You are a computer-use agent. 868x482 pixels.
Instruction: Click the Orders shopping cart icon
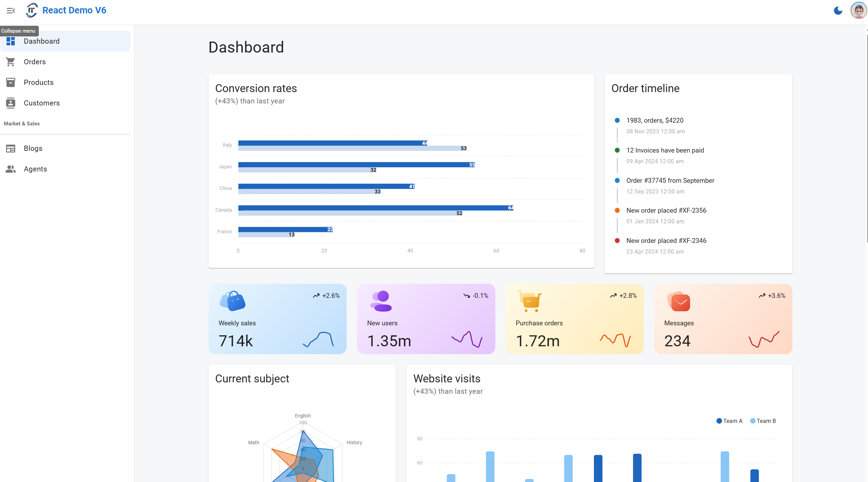click(x=11, y=62)
